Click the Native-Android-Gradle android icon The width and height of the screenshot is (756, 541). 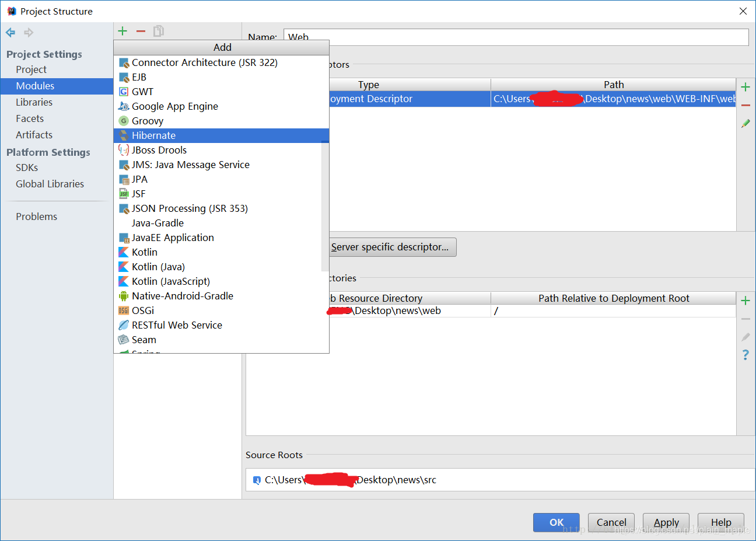point(124,296)
